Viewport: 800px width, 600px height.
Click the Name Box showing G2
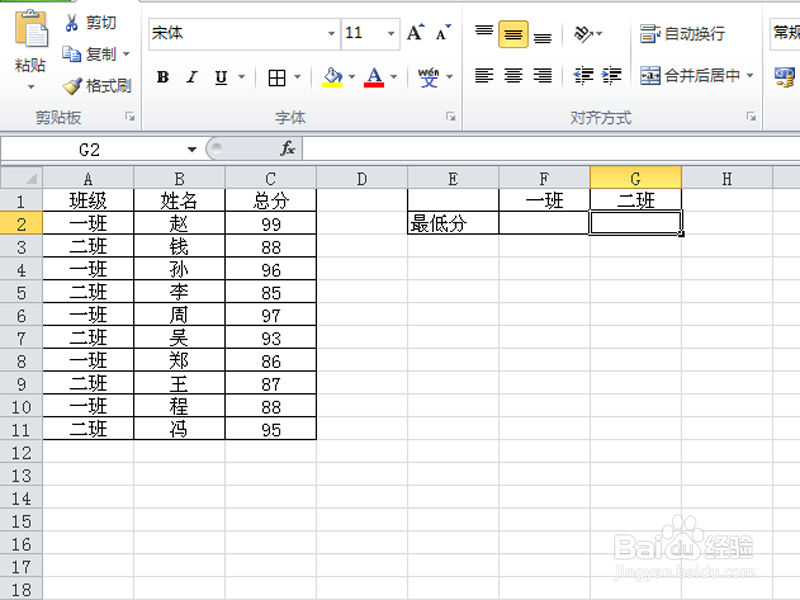click(x=92, y=149)
